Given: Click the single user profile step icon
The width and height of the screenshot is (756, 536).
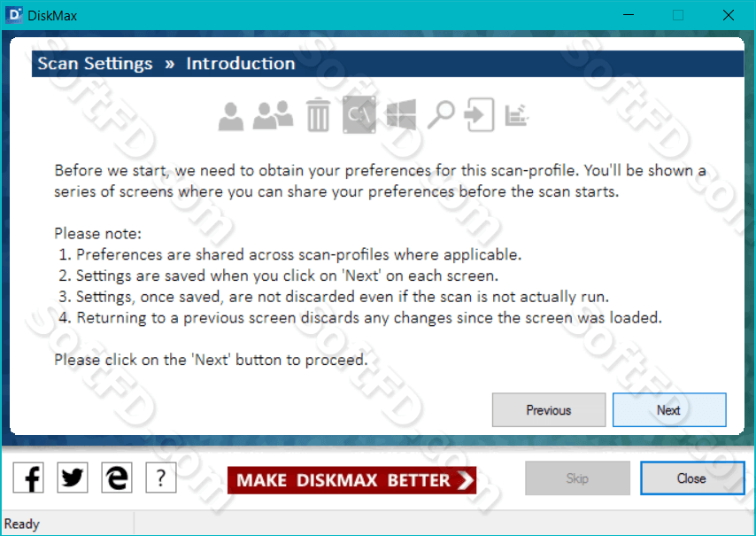Looking at the screenshot, I should (231, 116).
